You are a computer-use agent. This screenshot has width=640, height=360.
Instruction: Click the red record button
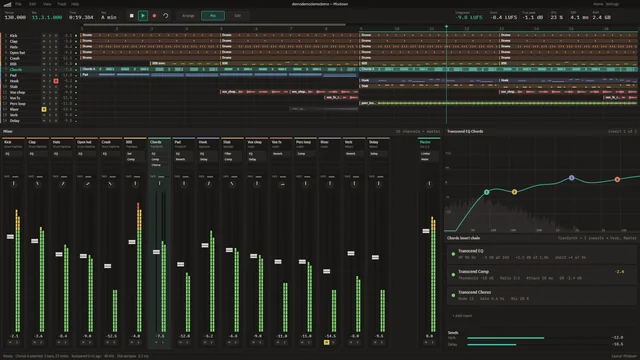154,16
